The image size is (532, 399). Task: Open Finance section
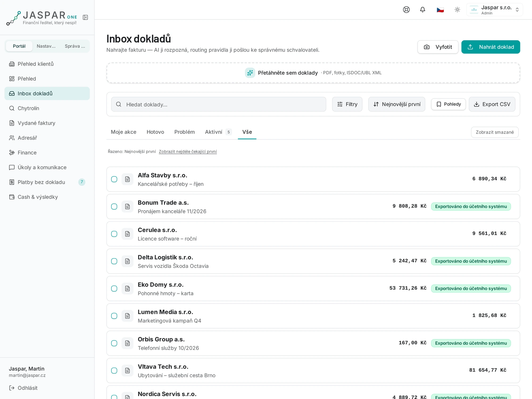[x=47, y=153]
